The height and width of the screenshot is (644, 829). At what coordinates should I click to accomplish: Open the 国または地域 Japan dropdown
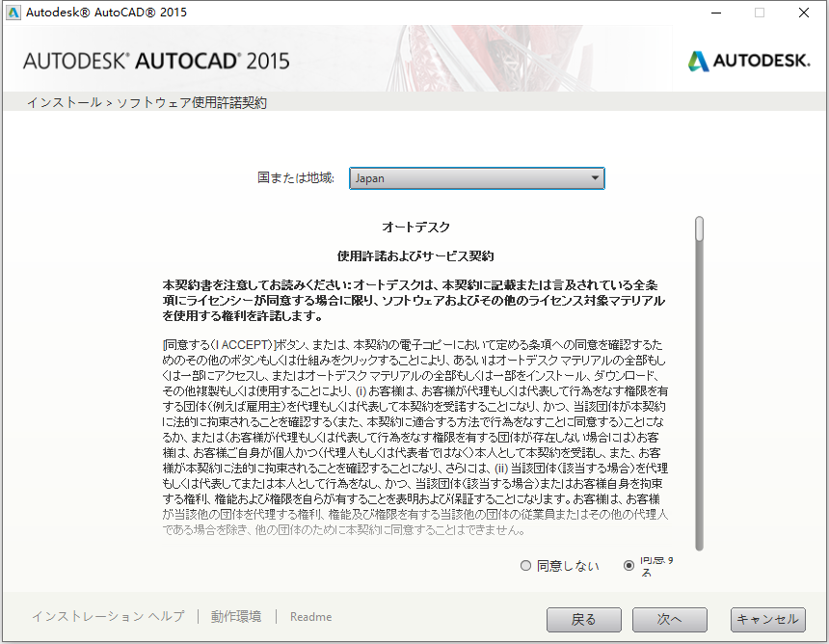(x=477, y=178)
